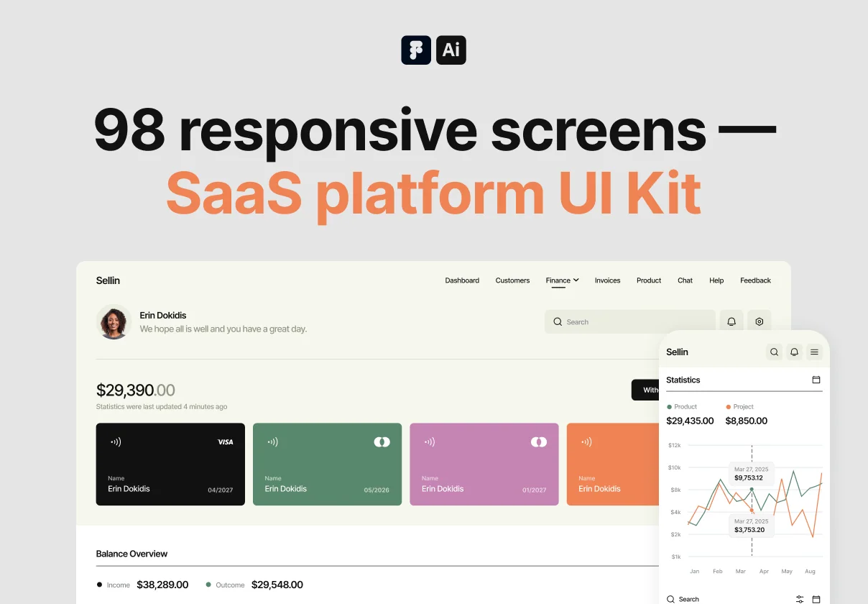Click the Mar label on chart axis
This screenshot has height=604, width=868.
click(741, 571)
